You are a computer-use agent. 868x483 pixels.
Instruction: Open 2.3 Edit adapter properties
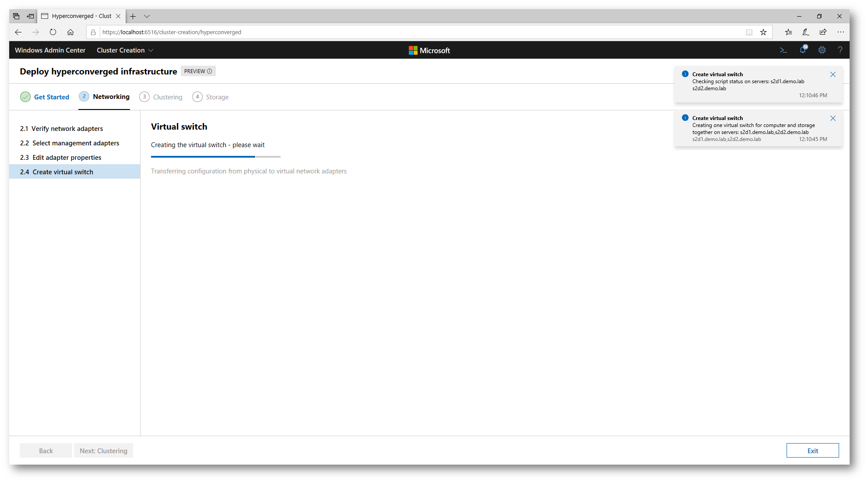[74, 158]
